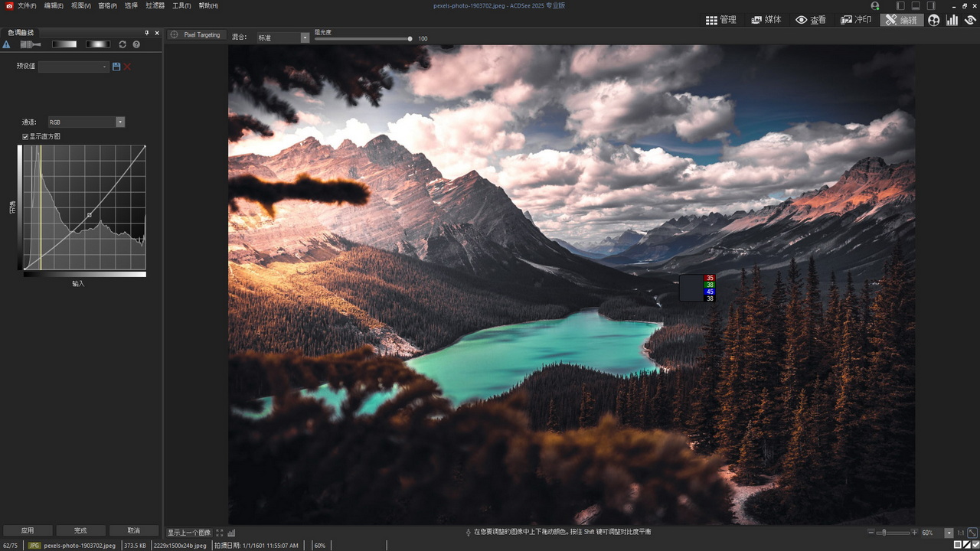The width and height of the screenshot is (980, 551).
Task: Delete preset with the red X icon
Action: [127, 67]
